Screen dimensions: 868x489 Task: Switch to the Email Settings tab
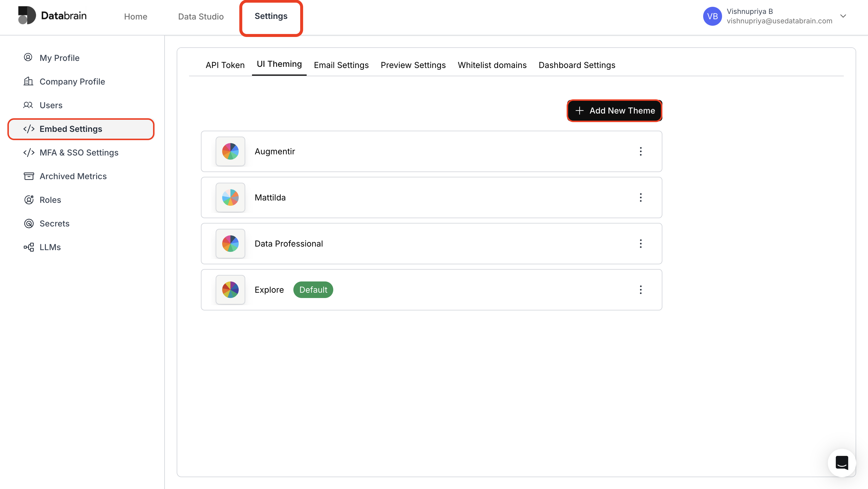point(341,65)
